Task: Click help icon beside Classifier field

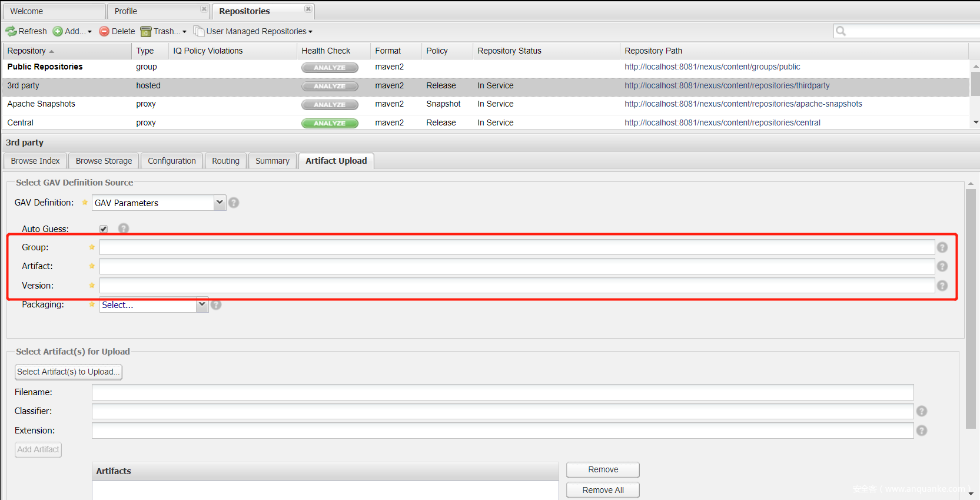Action: click(x=922, y=412)
